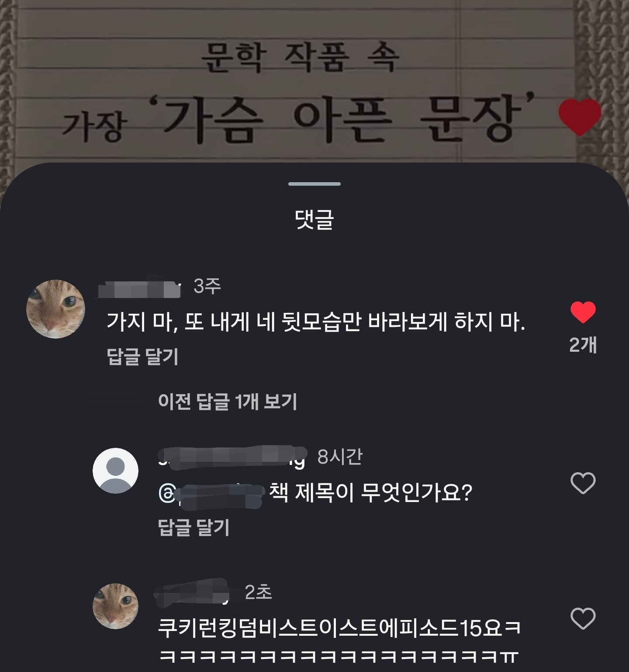Like the '쿠키런킹덤' reply with heart

583,618
